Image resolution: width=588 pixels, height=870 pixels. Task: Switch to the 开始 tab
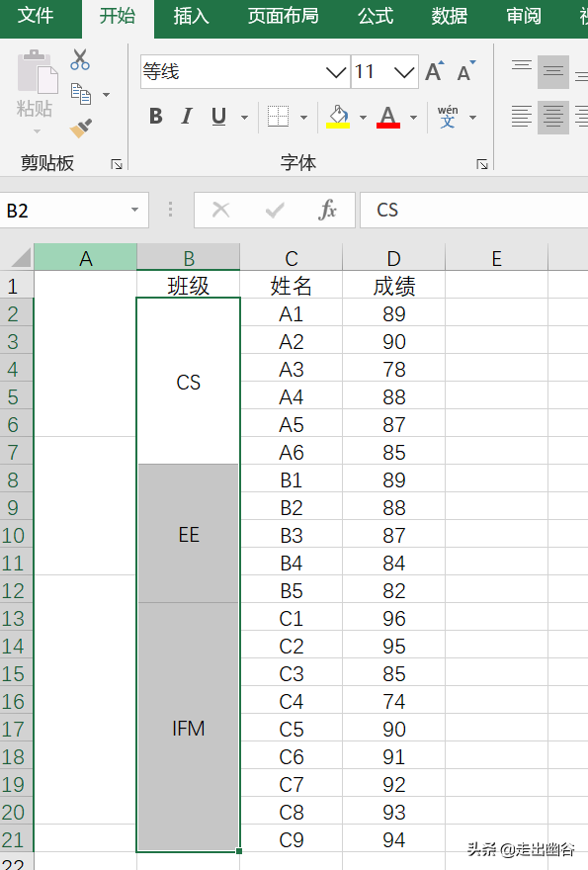tap(118, 17)
